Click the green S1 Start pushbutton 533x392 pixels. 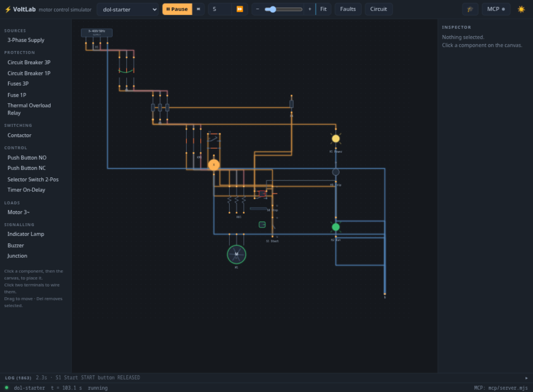[x=262, y=225]
